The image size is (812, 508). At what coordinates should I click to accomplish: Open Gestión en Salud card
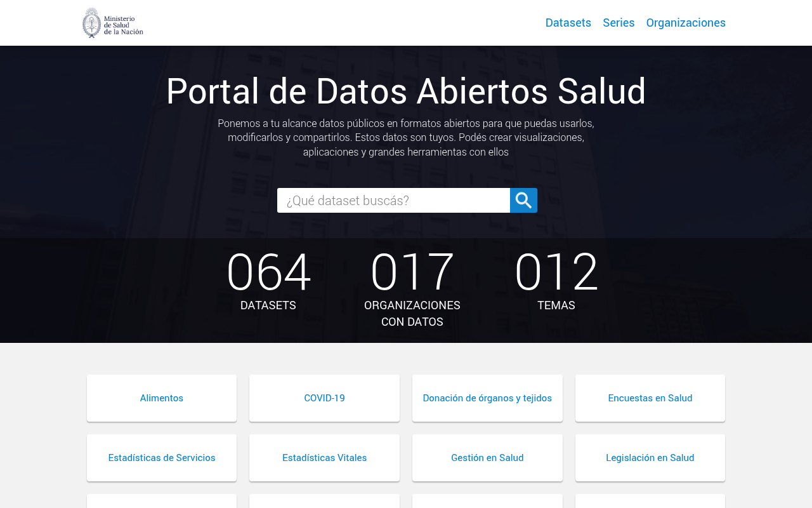(x=487, y=458)
